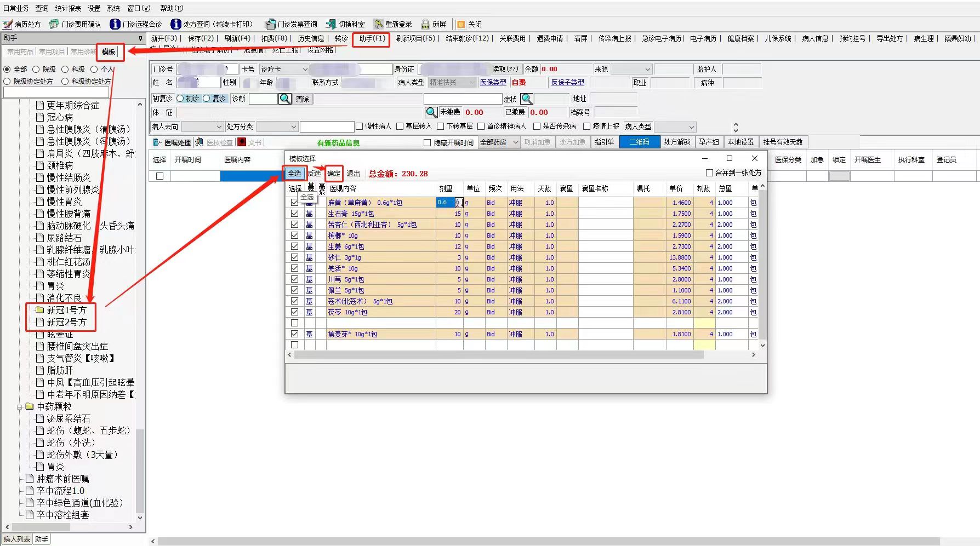
Task: Open the 统计报表 menu
Action: pyautogui.click(x=69, y=8)
